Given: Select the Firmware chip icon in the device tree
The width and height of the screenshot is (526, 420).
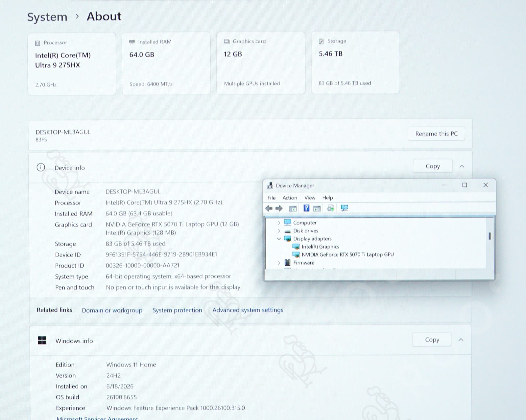Looking at the screenshot, I should click(x=288, y=263).
